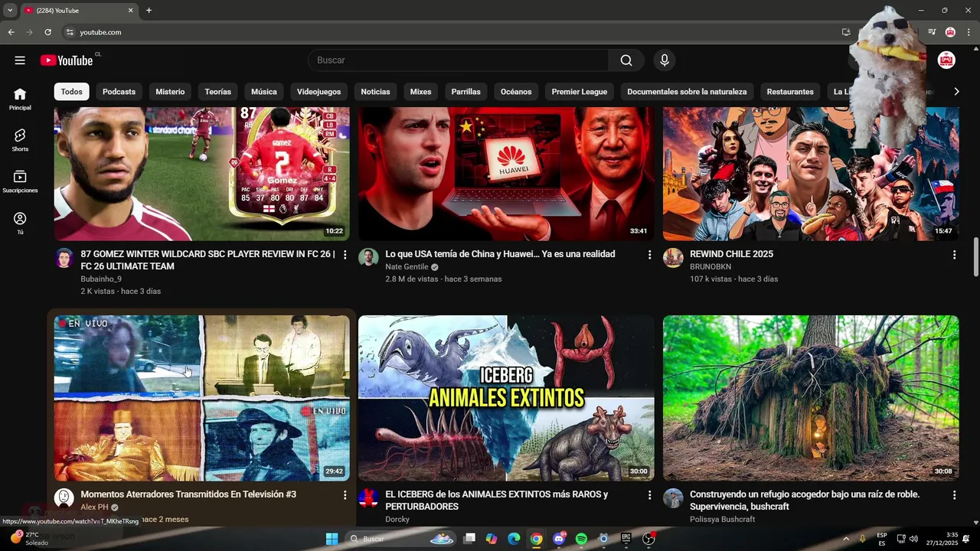Play the Huawei laptop thumbnail
Viewport: 980px width, 551px height.
pyautogui.click(x=506, y=174)
